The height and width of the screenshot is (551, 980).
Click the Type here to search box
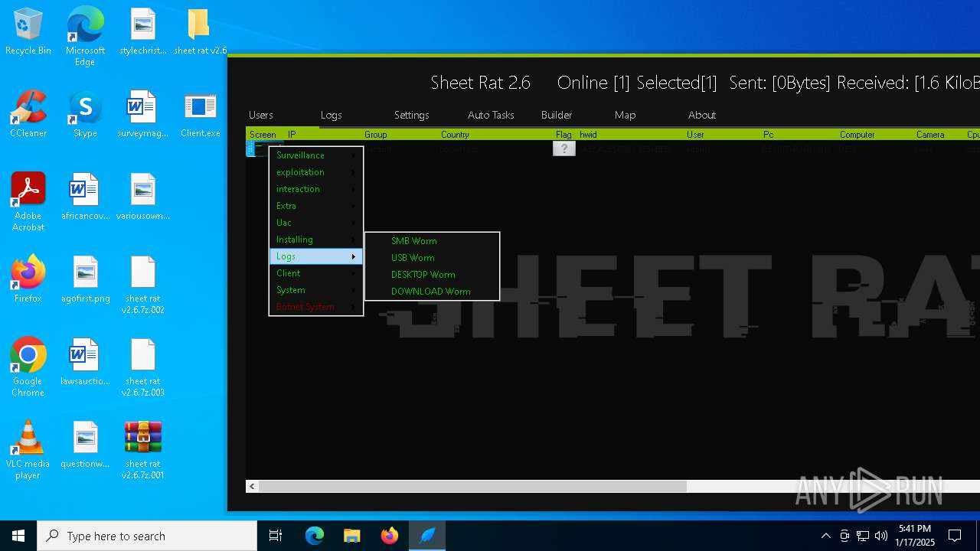coord(147,536)
